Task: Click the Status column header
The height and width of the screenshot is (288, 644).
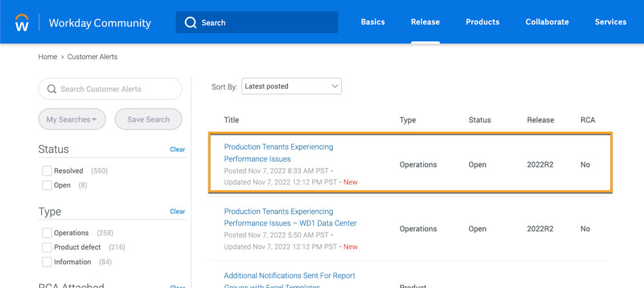Action: [479, 120]
